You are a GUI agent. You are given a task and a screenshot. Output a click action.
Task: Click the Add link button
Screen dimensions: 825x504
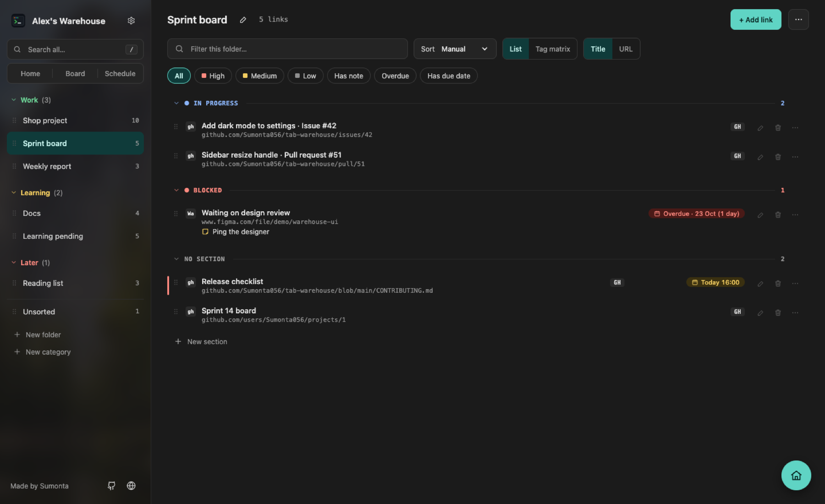point(756,20)
